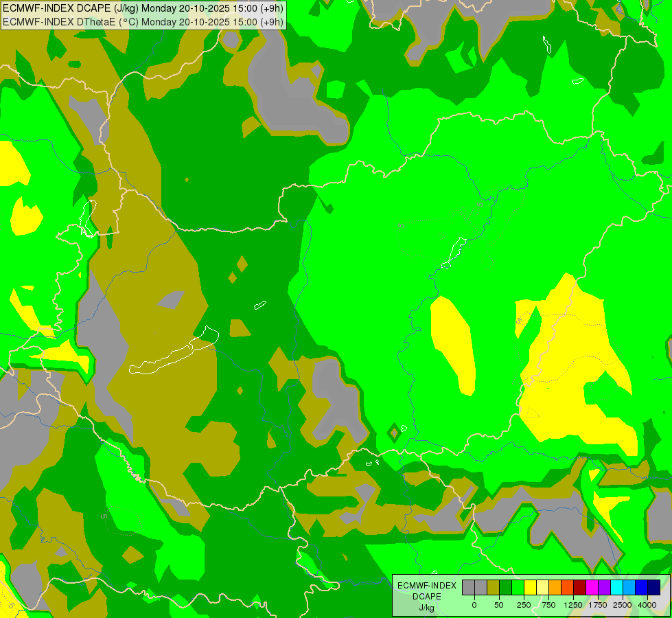Click the DThetaE (°C) title line

(143, 22)
